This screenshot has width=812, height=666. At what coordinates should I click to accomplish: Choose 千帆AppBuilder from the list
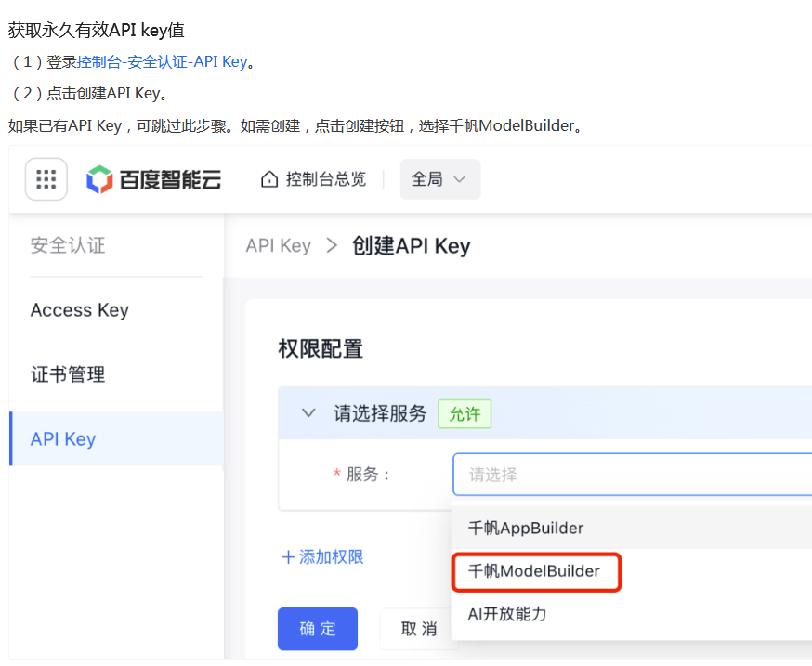click(632, 528)
